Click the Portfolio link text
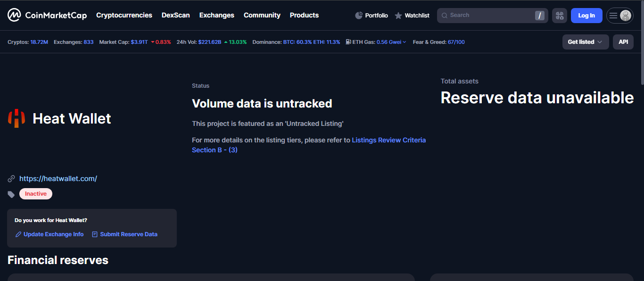644x281 pixels. (x=376, y=16)
